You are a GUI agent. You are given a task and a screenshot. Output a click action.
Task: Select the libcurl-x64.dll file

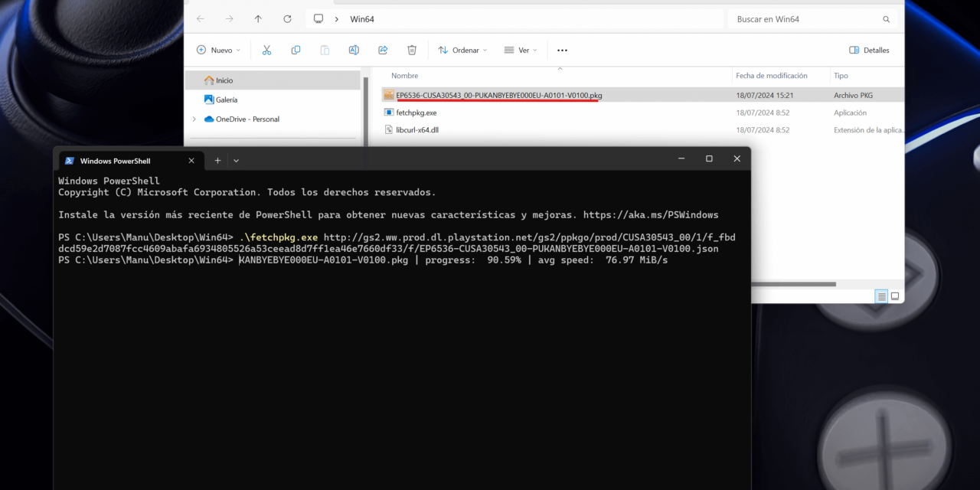click(x=643, y=130)
